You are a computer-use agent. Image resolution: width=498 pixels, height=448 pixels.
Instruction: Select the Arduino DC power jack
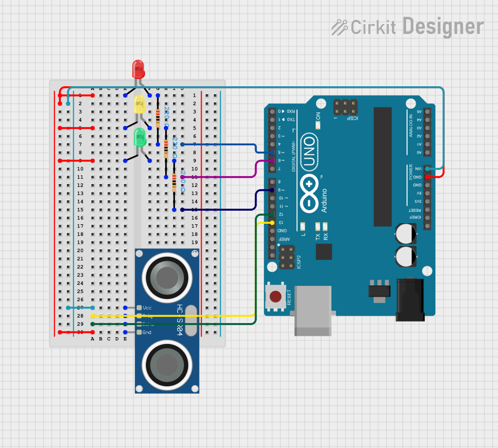click(410, 300)
